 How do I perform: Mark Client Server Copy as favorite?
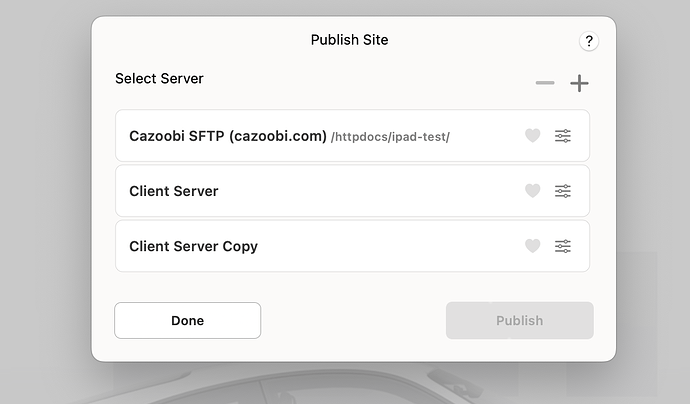pyautogui.click(x=533, y=246)
